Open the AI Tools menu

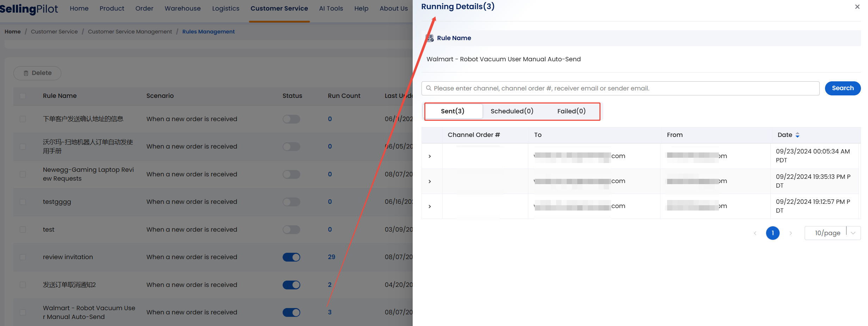tap(331, 8)
